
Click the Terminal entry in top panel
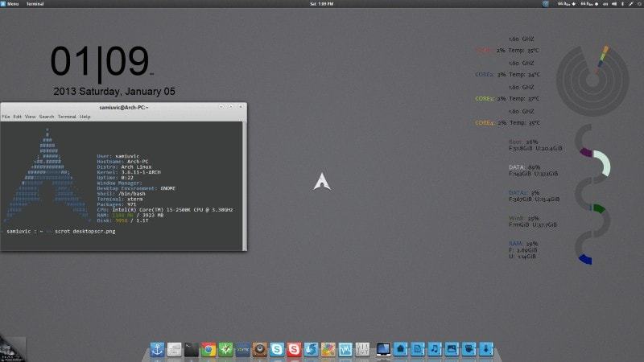[x=35, y=4]
